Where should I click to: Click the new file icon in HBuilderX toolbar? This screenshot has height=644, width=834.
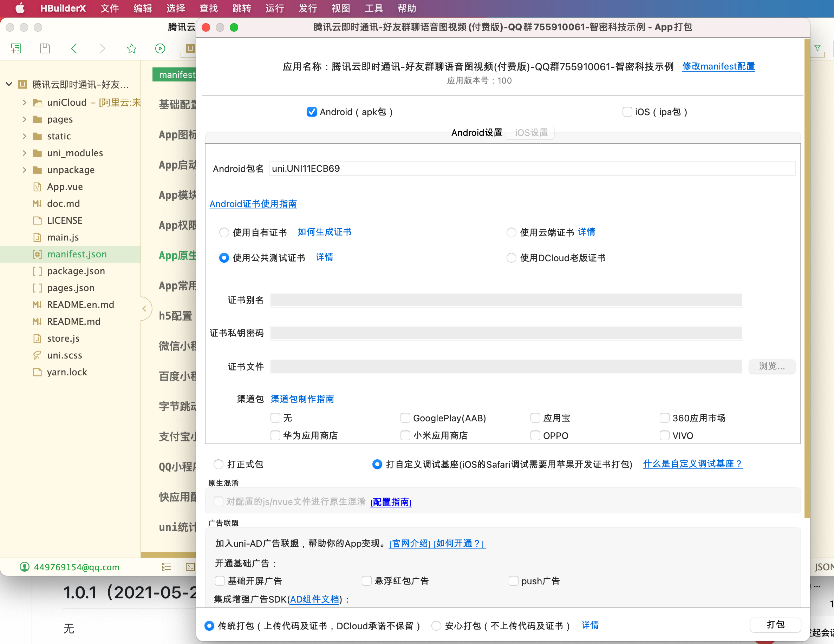(x=16, y=48)
